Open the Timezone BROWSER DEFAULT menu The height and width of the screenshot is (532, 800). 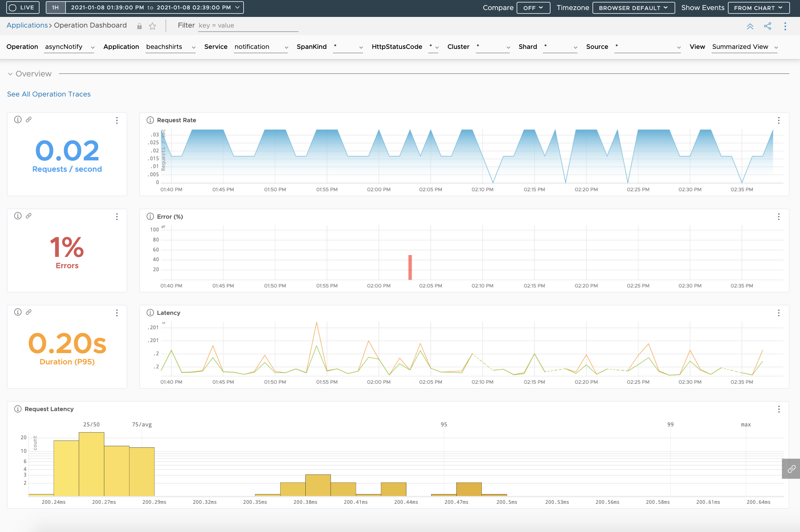[632, 7]
